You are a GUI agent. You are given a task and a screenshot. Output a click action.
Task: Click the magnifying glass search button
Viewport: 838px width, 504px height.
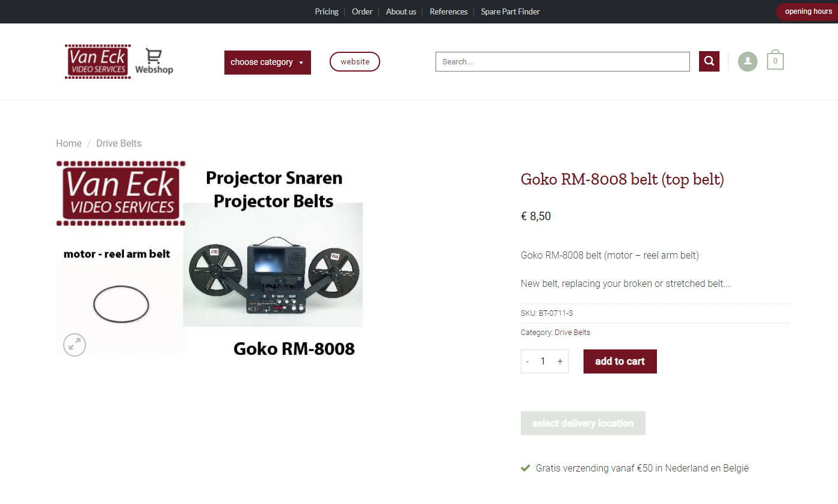click(x=709, y=61)
